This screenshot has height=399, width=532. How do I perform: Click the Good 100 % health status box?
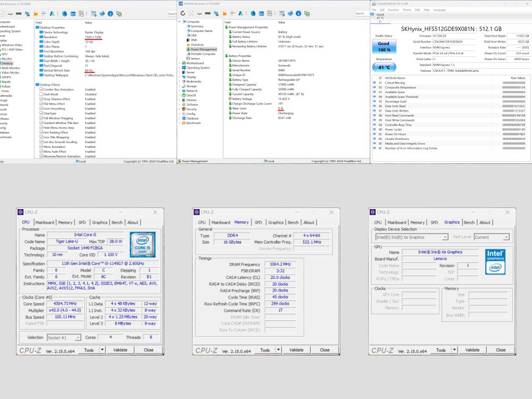pyautogui.click(x=384, y=47)
